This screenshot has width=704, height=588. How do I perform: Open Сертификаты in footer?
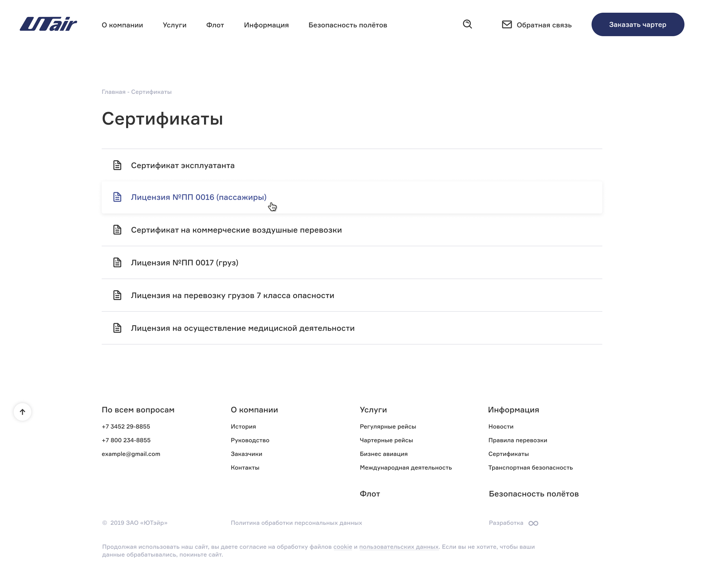tap(508, 454)
